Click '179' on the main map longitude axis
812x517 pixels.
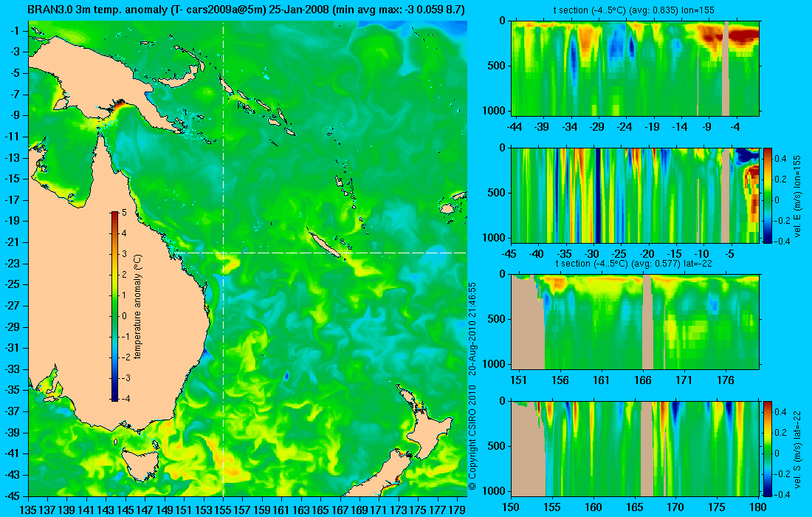(457, 510)
